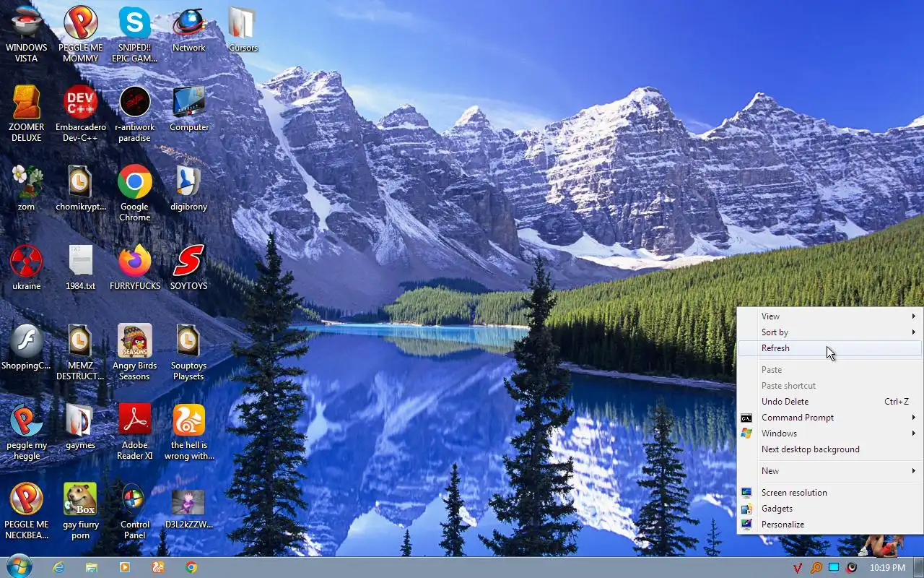Viewport: 924px width, 578px height.
Task: Open the 10:19 PM taskbar clock
Action: 887,568
